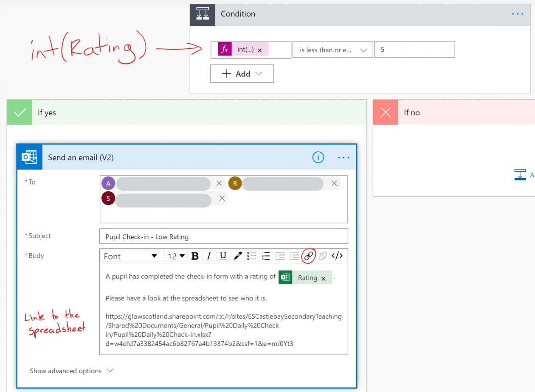This screenshot has width=535, height=392.
Task: Open the font size 12 dropdown
Action: 176,256
